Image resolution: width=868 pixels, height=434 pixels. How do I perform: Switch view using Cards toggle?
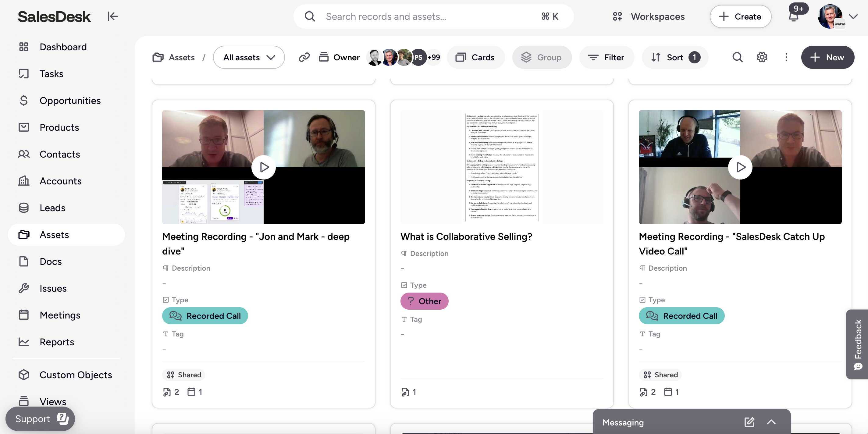(475, 57)
